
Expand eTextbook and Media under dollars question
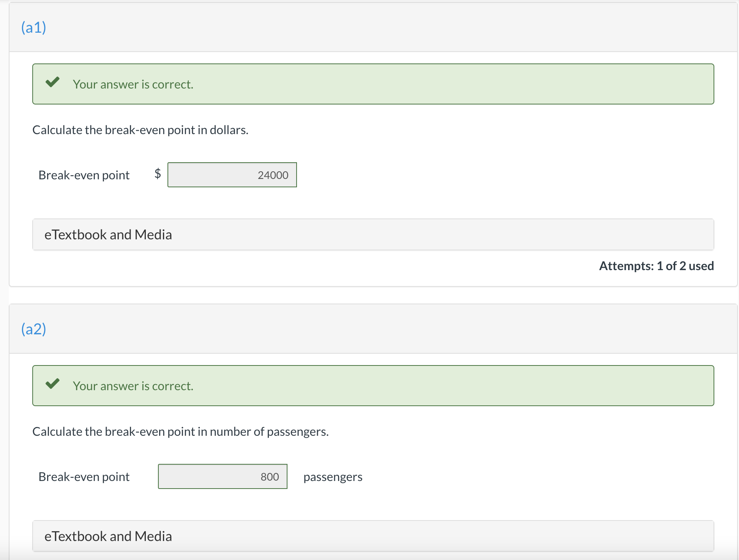[108, 235]
